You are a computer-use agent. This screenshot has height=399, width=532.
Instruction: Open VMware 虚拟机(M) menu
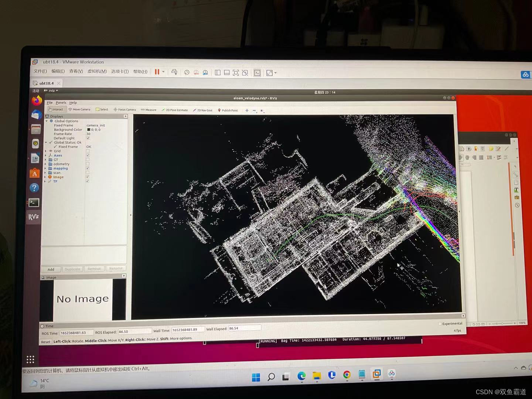(97, 71)
